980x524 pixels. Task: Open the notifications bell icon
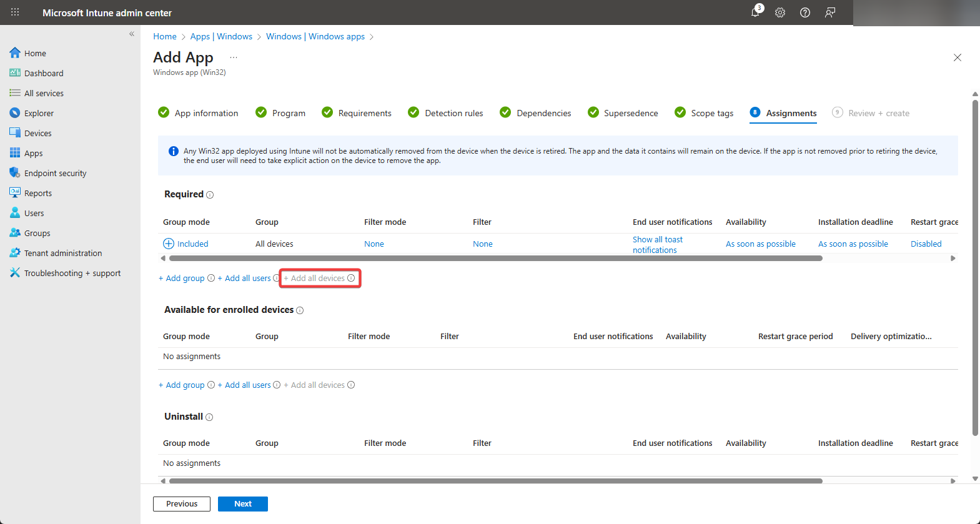[756, 12]
